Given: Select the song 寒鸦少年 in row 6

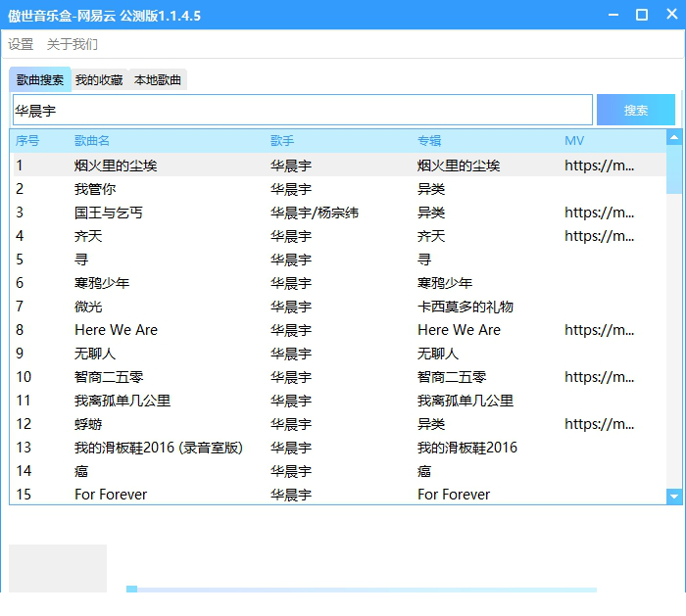Looking at the screenshot, I should [x=102, y=283].
